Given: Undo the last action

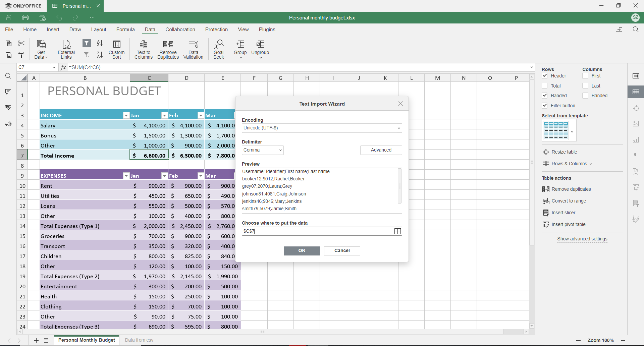Looking at the screenshot, I should tap(59, 18).
